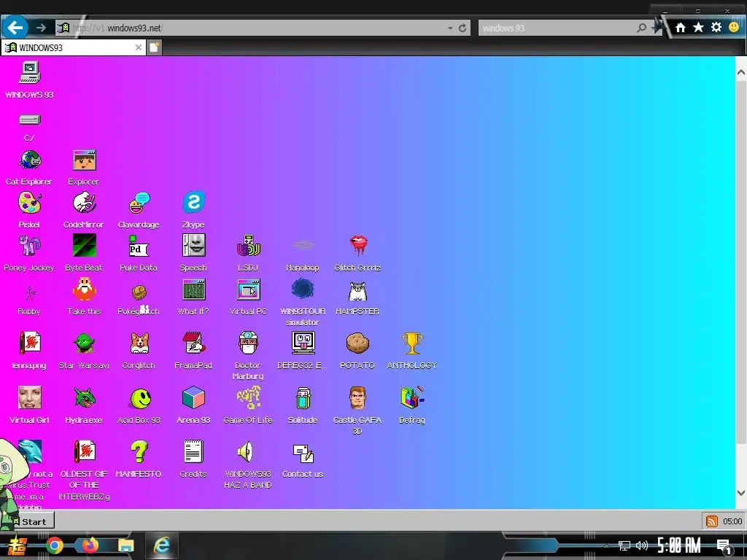Open ANTHOLOGY trophy icon
Image resolution: width=747 pixels, height=560 pixels.
point(413,343)
